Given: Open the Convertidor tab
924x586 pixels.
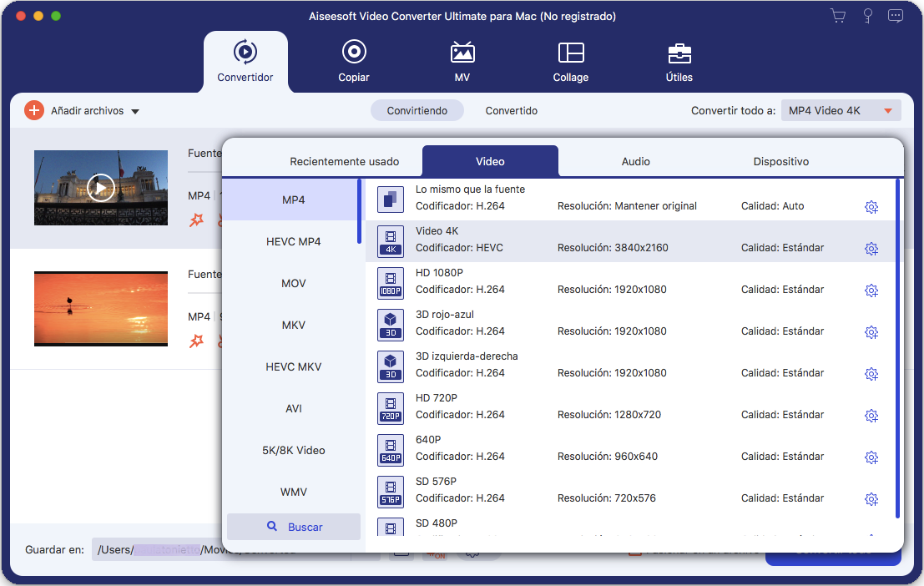Looking at the screenshot, I should [x=245, y=61].
